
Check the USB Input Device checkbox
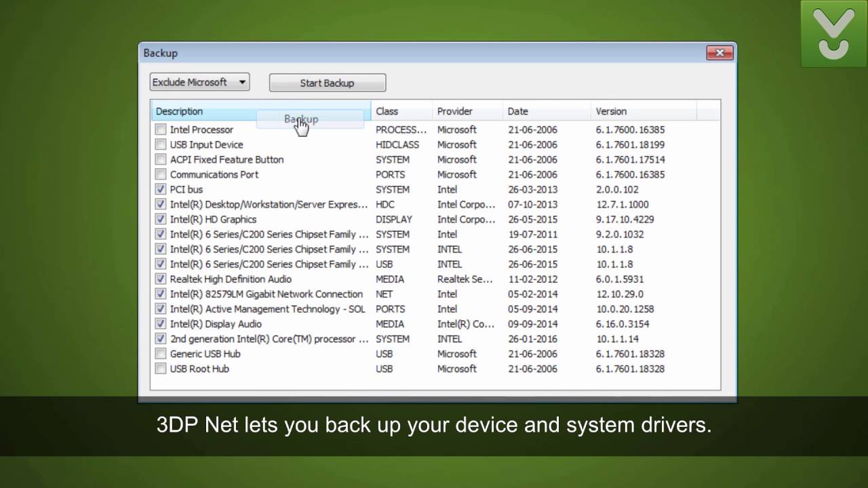tap(161, 144)
